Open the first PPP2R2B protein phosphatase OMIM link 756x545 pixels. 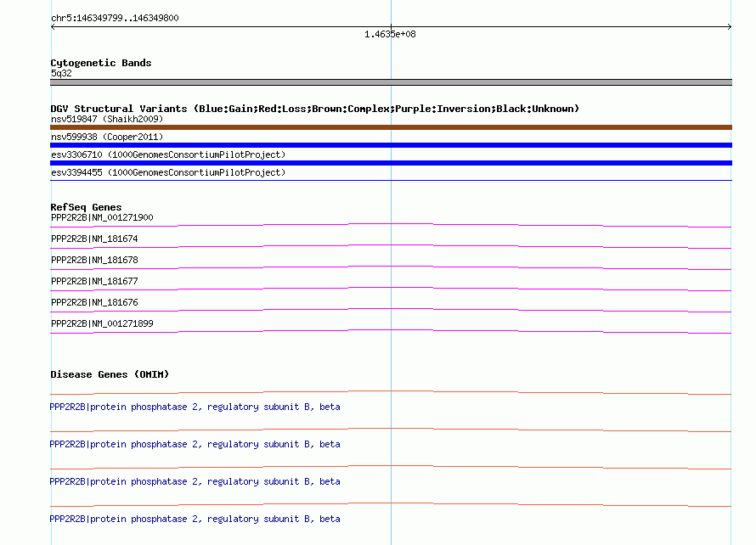click(195, 407)
